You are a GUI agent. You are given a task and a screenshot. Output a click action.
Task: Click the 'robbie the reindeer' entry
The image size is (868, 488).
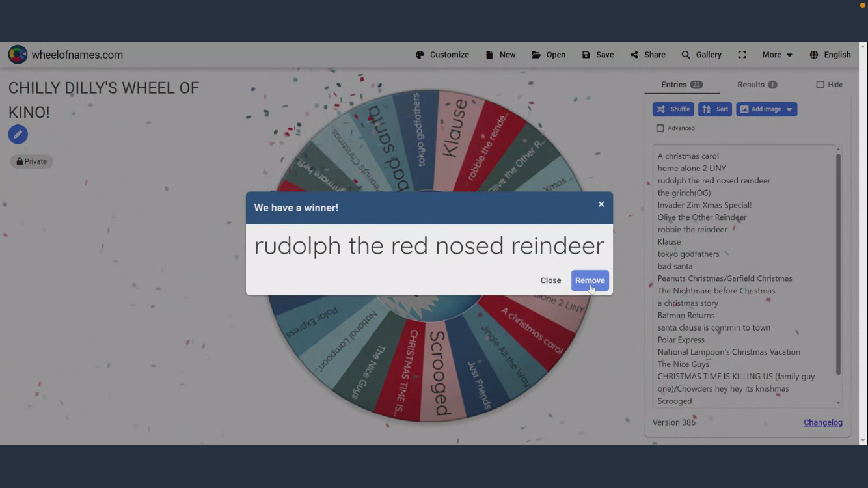tap(692, 230)
